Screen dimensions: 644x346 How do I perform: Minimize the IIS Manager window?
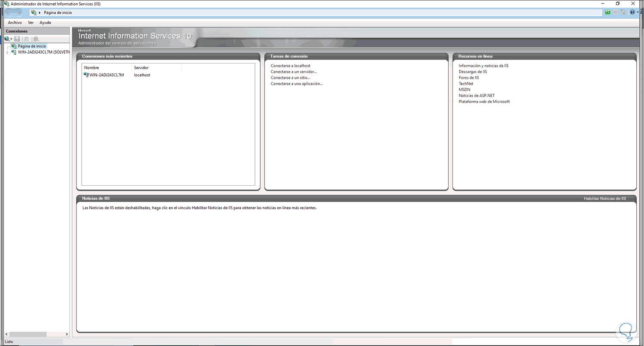602,3
